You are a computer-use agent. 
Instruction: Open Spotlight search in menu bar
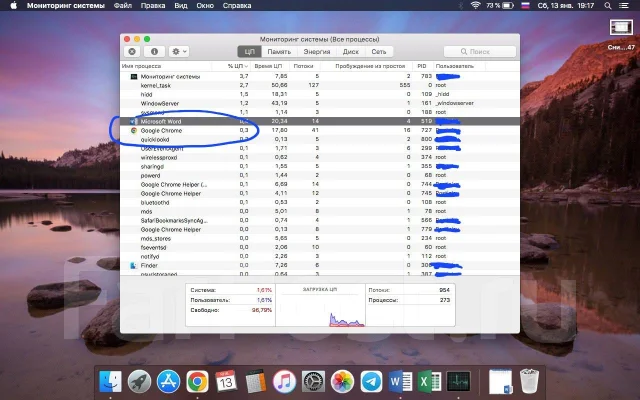coord(608,6)
